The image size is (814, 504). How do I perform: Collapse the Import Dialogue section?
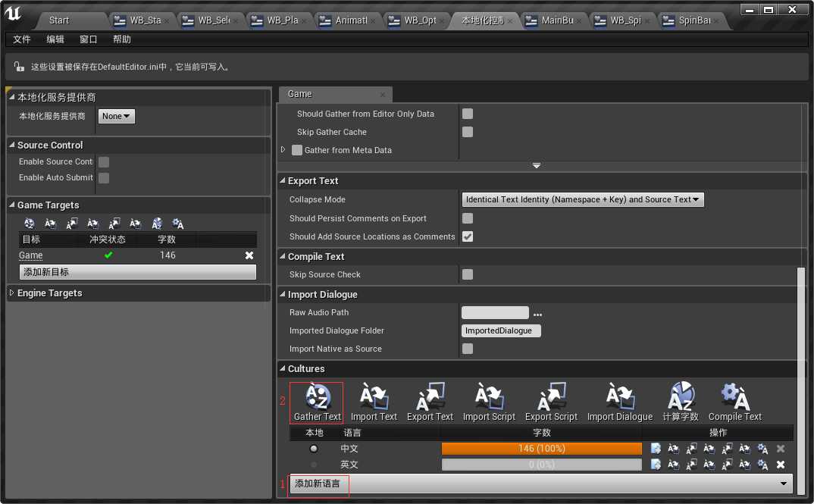[283, 294]
